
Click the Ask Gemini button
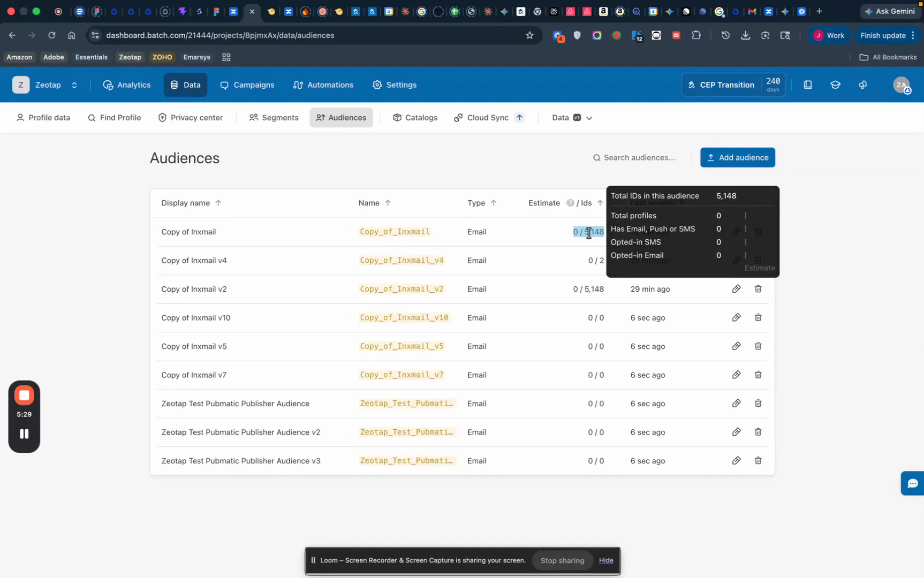click(x=889, y=11)
